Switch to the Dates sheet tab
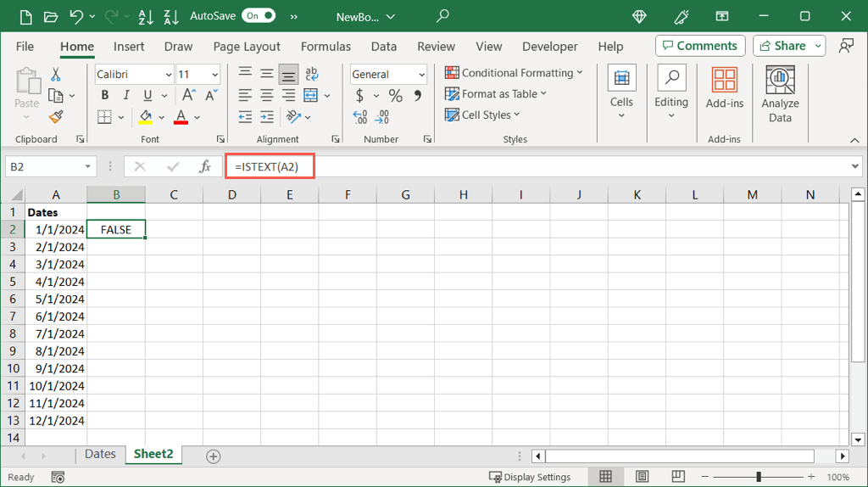 (100, 455)
